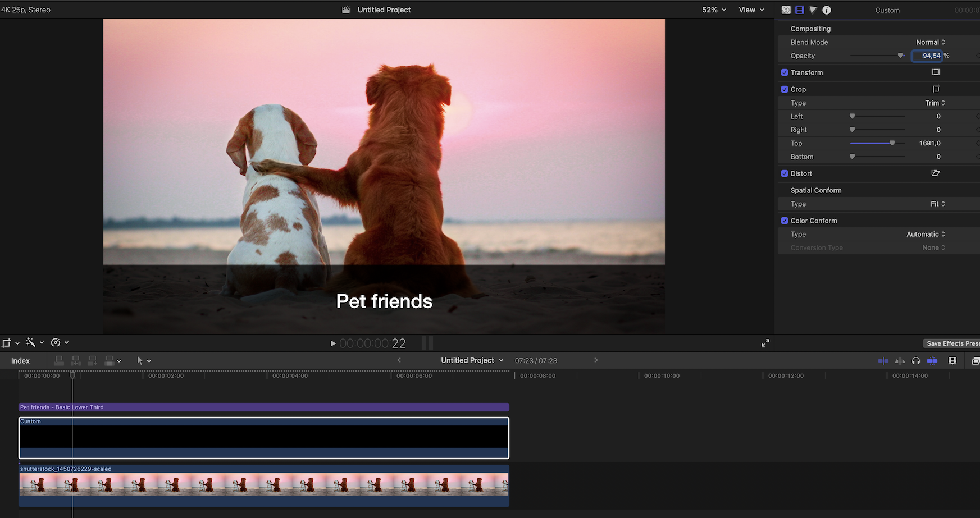Open the timeline Index
This screenshot has height=518, width=980.
click(20, 361)
